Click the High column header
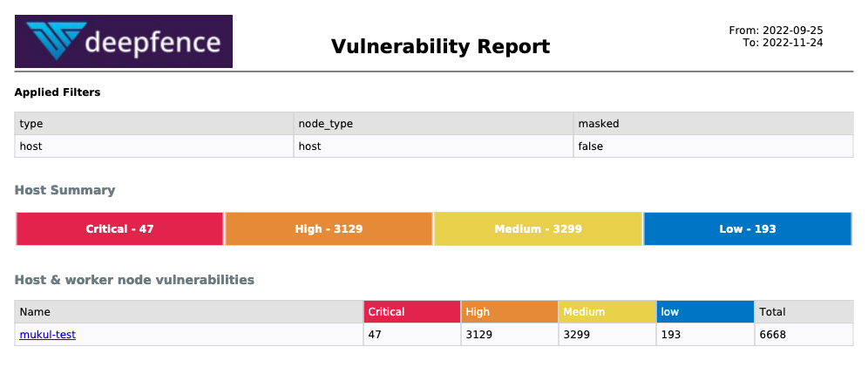This screenshot has width=868, height=374. click(x=509, y=312)
